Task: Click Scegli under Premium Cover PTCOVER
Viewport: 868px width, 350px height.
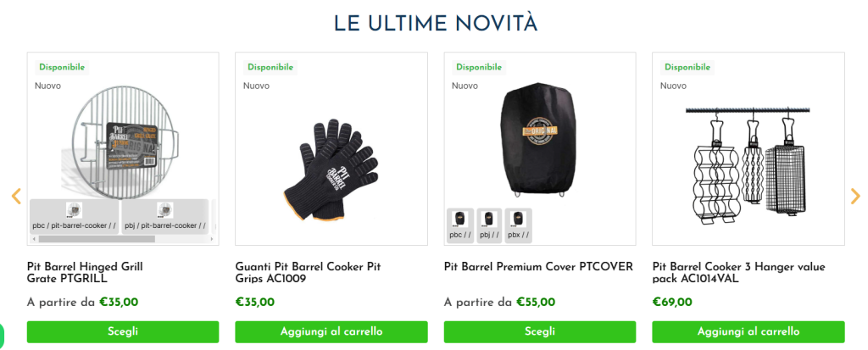Action: [540, 331]
